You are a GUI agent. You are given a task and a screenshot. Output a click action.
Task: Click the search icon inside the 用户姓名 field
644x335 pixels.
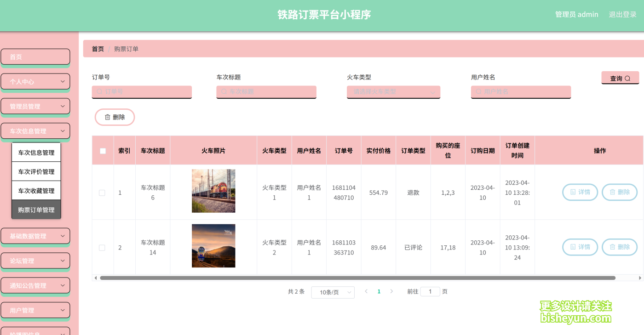click(x=478, y=92)
